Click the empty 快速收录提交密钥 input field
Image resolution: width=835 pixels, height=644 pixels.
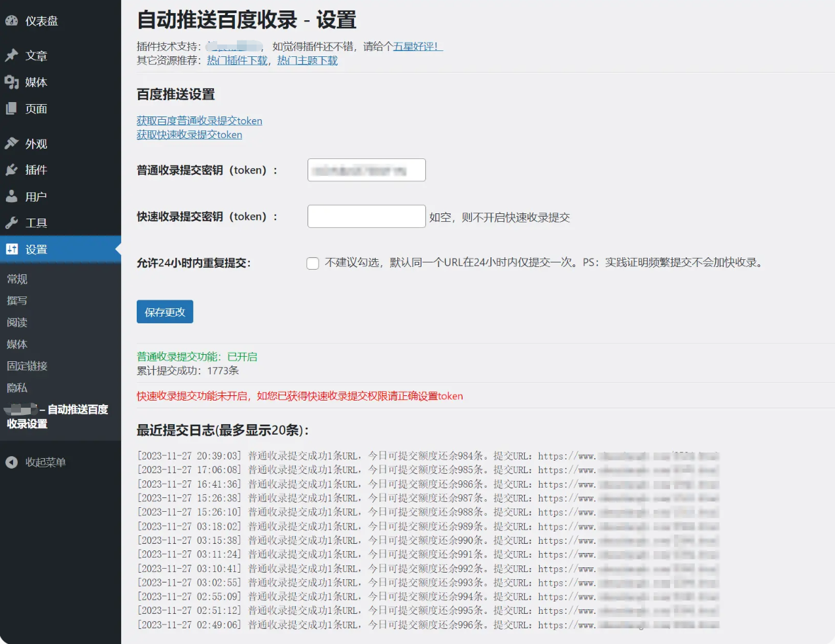366,216
